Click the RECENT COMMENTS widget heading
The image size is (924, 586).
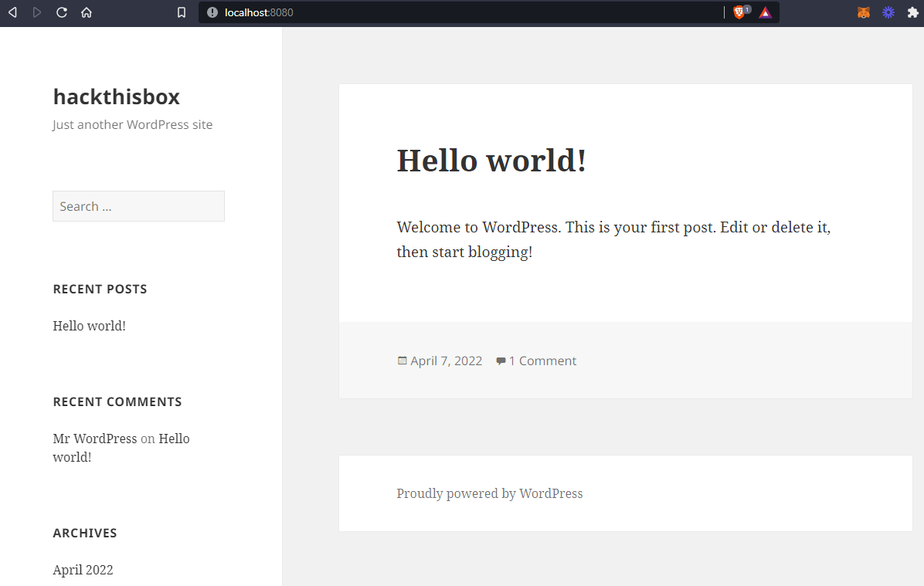(x=117, y=401)
